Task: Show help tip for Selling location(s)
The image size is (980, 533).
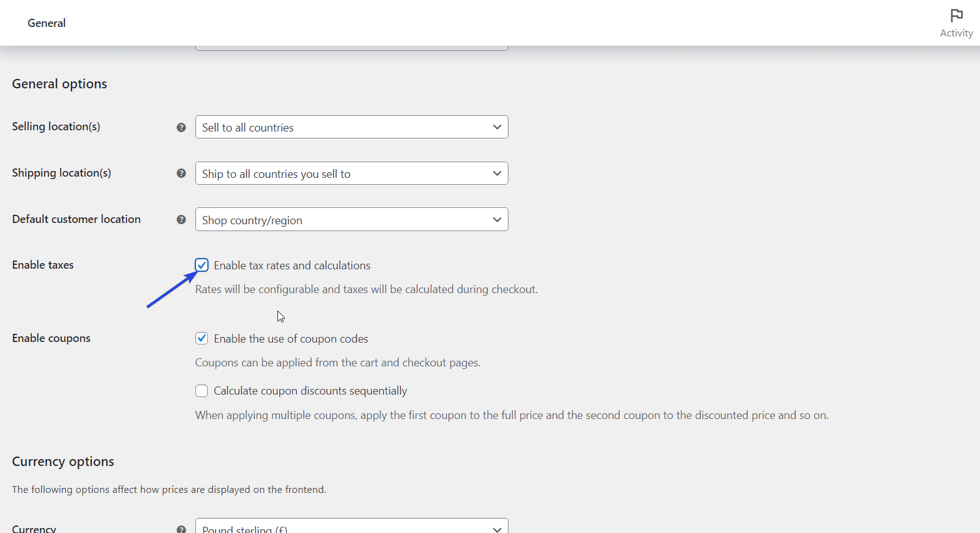Action: (x=181, y=127)
